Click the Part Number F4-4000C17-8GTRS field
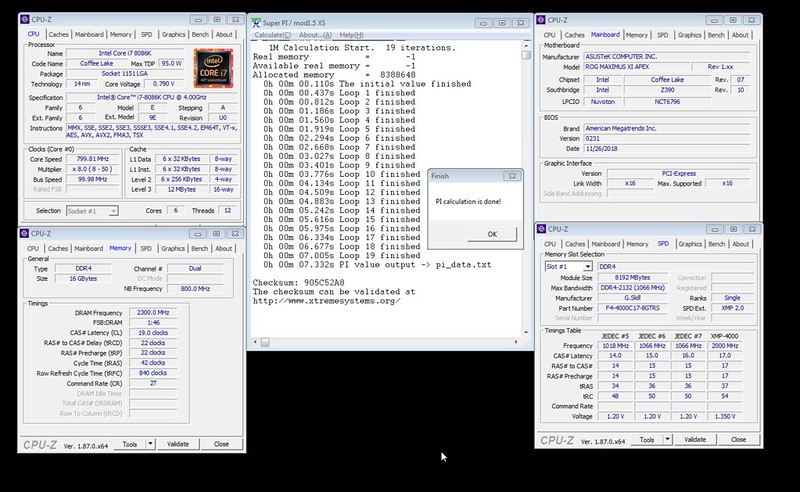The image size is (800, 492). (x=633, y=308)
